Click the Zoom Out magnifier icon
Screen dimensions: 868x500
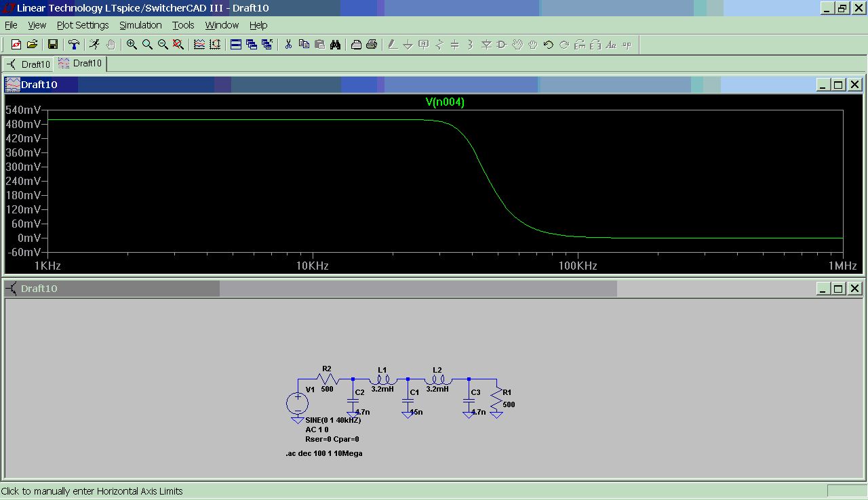(x=163, y=45)
